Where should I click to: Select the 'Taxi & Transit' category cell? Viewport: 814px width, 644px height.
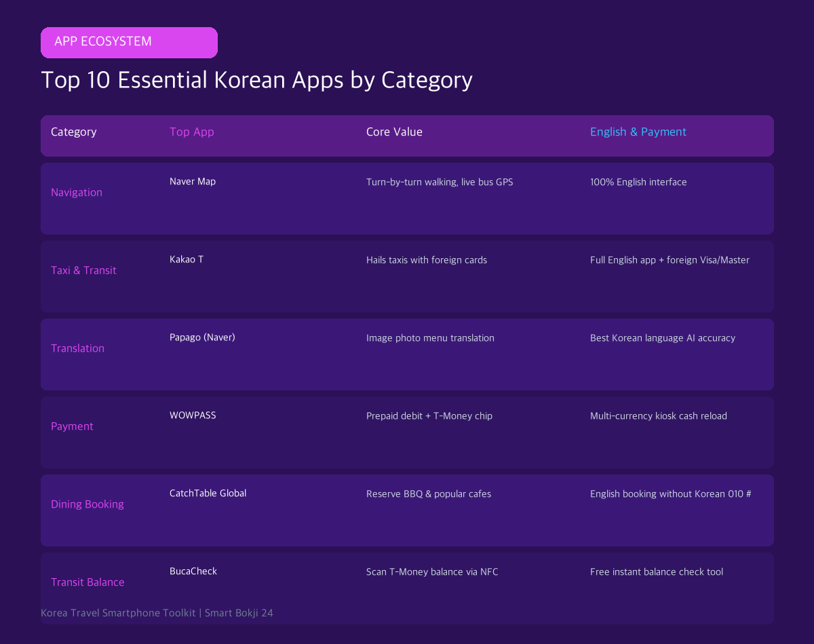tap(83, 270)
